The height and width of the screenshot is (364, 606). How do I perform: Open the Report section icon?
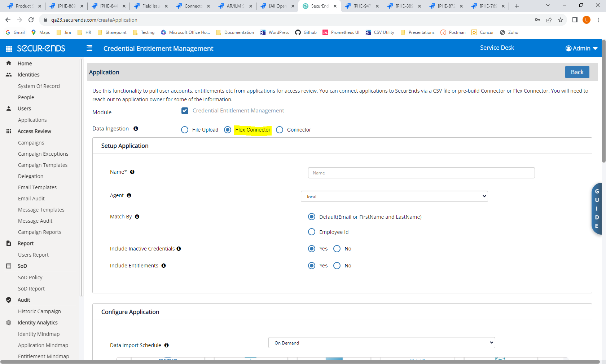[8, 243]
